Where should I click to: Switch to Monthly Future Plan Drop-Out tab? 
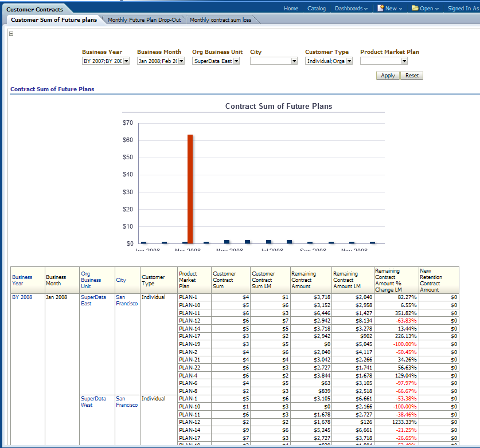point(144,19)
